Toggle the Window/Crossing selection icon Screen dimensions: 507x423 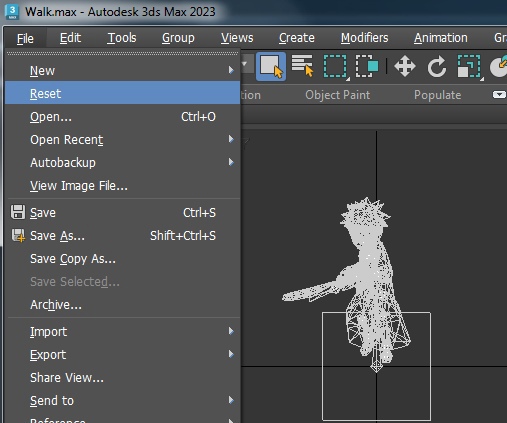pos(367,66)
